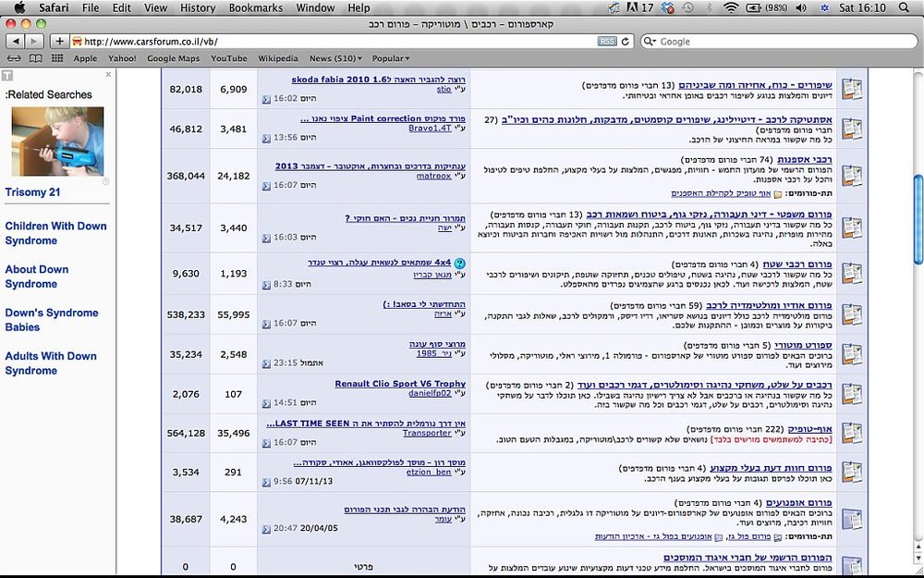Open the File menu
The image size is (924, 578).
(91, 7)
